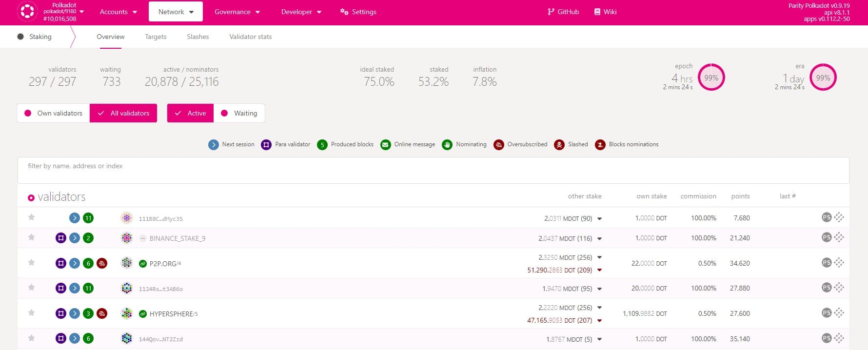Click the HYPERSPHERE/5 validator name
The image size is (868, 350).
(x=174, y=314)
